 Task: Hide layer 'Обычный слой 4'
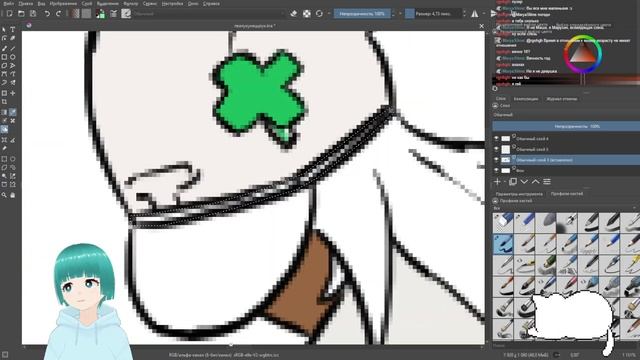point(496,139)
